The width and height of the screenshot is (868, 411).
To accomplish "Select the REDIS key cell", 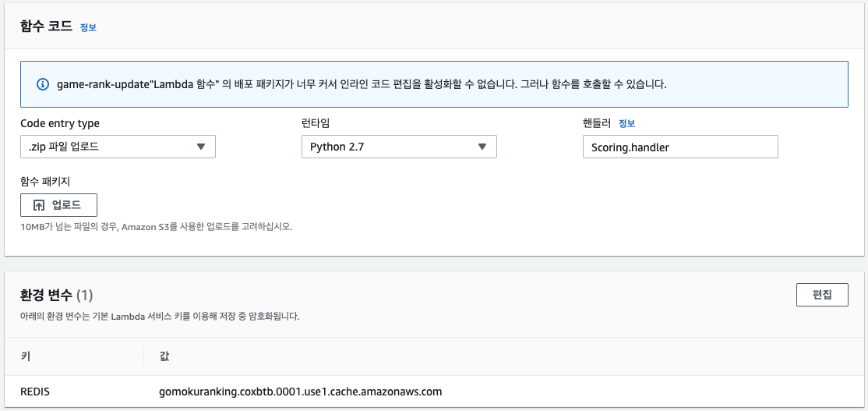I will point(35,392).
